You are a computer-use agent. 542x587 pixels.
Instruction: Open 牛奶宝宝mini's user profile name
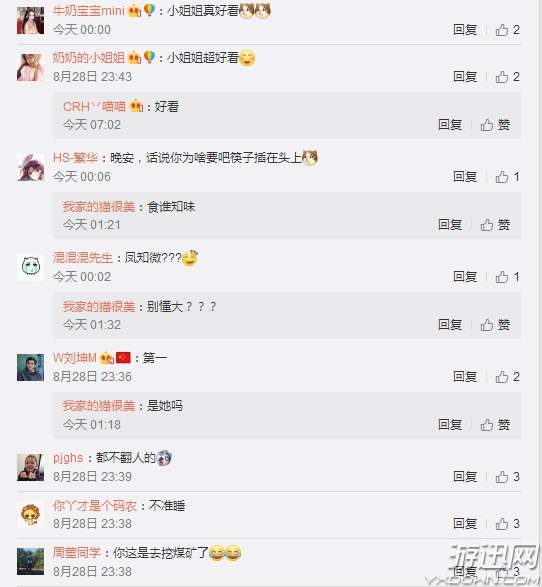pyautogui.click(x=89, y=10)
